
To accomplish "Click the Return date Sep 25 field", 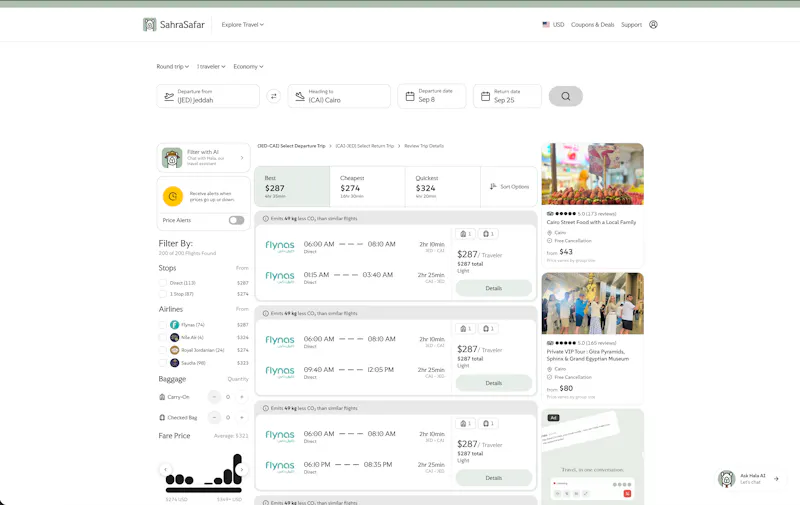I will coord(507,96).
